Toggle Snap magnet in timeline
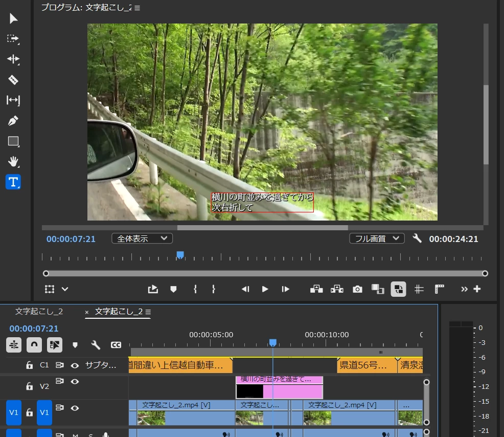Screen dimensions: 504x437 pyautogui.click(x=34, y=345)
